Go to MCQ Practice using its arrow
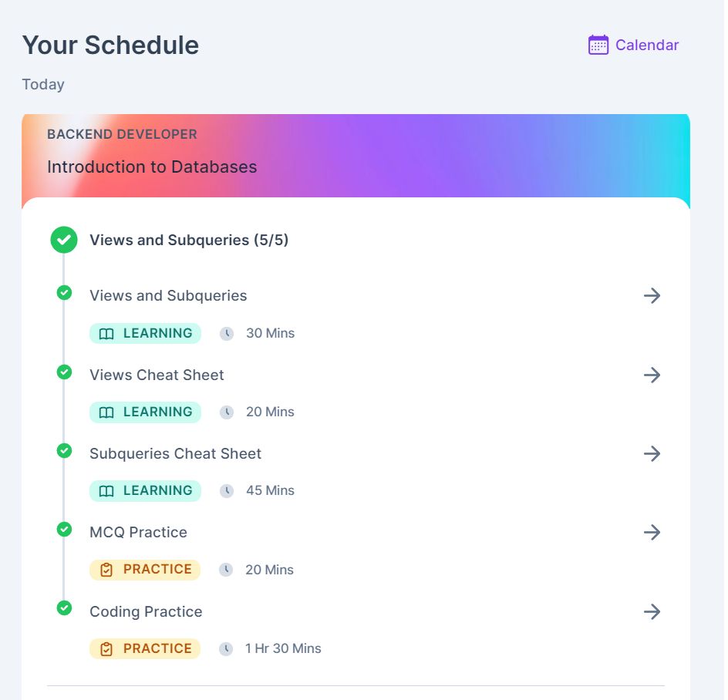Screen dimensions: 728x700 pyautogui.click(x=652, y=533)
